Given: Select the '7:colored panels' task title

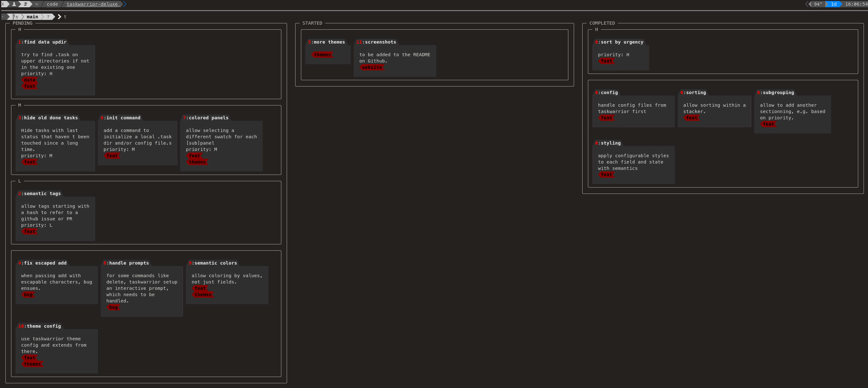Looking at the screenshot, I should tap(206, 118).
